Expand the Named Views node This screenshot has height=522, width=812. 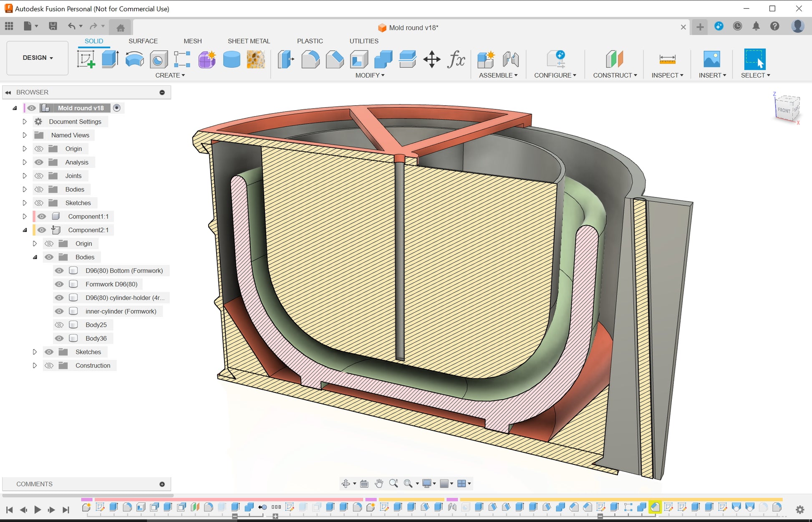(x=25, y=135)
